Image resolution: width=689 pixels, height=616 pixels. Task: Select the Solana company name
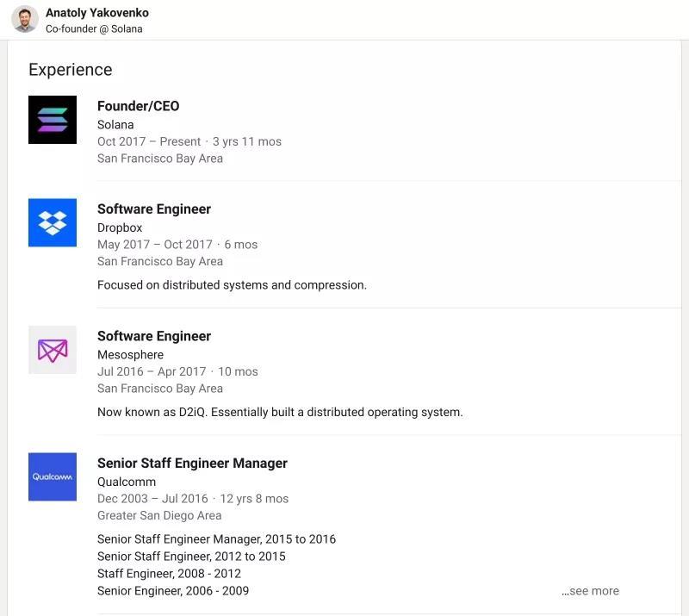115,124
